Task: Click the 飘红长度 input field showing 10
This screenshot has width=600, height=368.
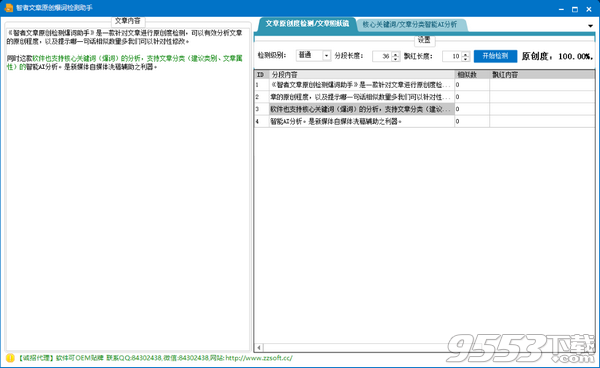Action: [452, 56]
